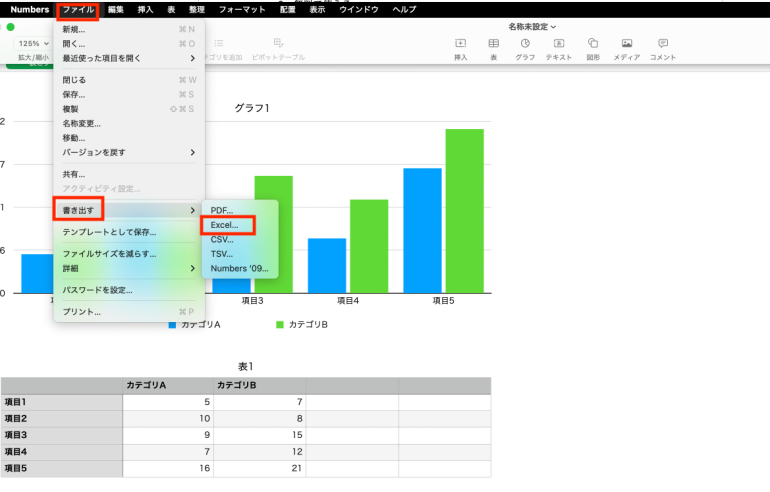Open the 書き出す submenu entry
Viewport: 770px width, 492px height.
coord(129,210)
